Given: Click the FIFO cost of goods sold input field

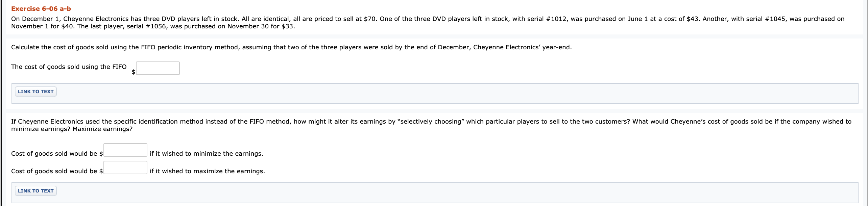Looking at the screenshot, I should pyautogui.click(x=158, y=68).
